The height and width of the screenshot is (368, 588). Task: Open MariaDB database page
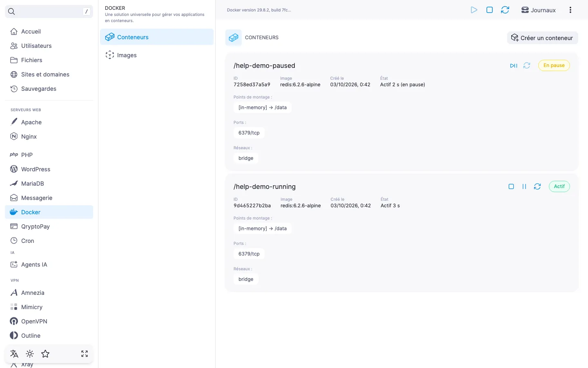pos(49,184)
